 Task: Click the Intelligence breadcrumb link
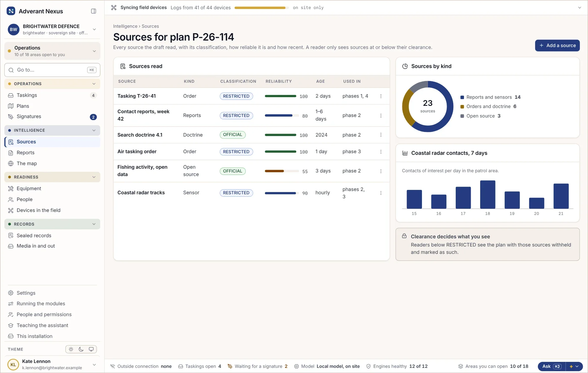125,26
